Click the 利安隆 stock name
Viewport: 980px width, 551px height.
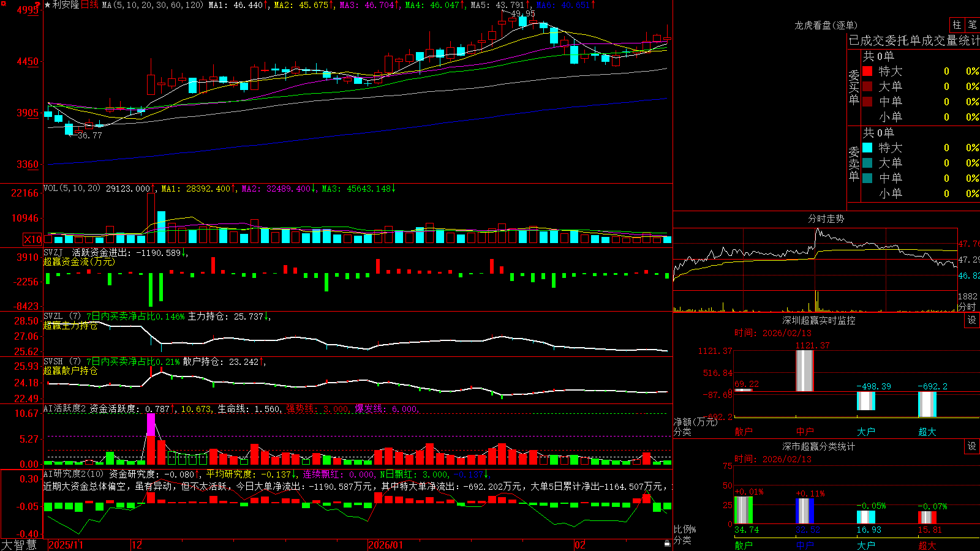[x=66, y=5]
